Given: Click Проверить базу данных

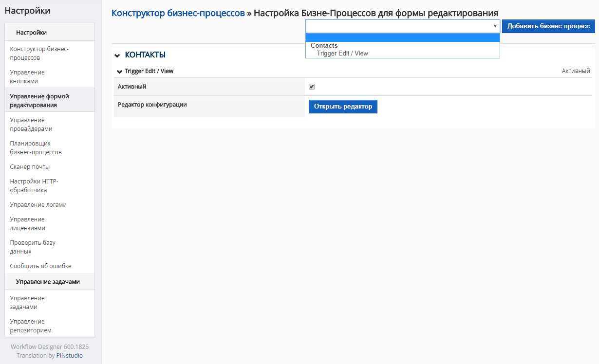Looking at the screenshot, I should [33, 247].
